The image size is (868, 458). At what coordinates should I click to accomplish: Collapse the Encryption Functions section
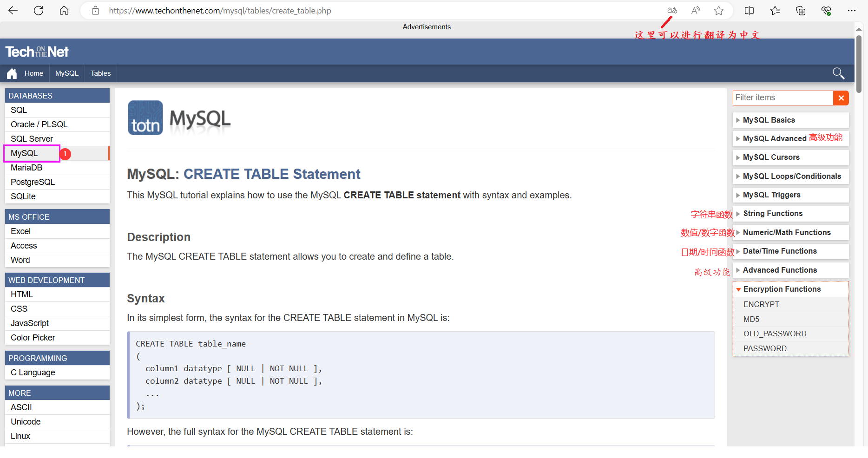(x=791, y=289)
